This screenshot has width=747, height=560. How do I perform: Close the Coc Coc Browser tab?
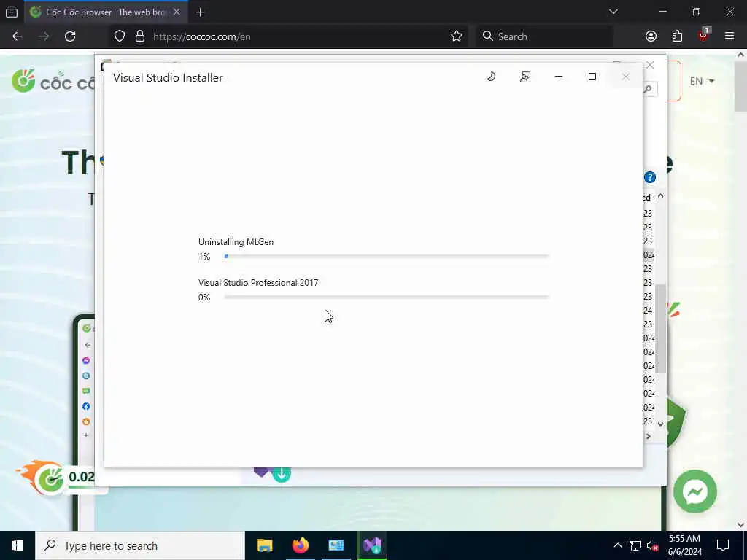(x=177, y=12)
